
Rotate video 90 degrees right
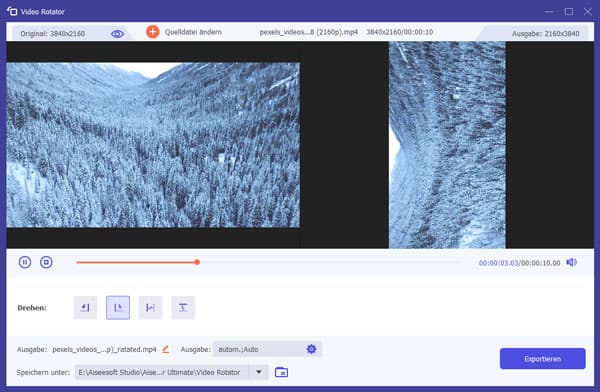click(x=118, y=307)
